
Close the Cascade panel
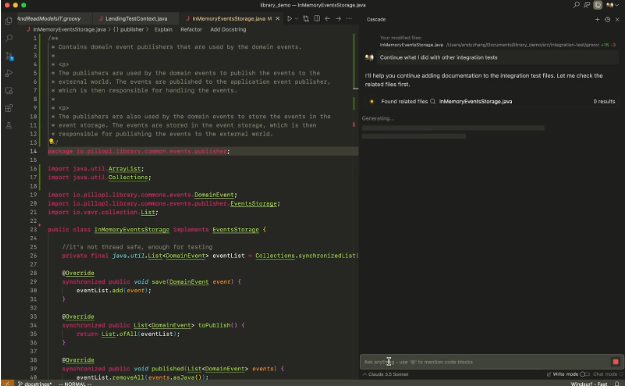(618, 19)
